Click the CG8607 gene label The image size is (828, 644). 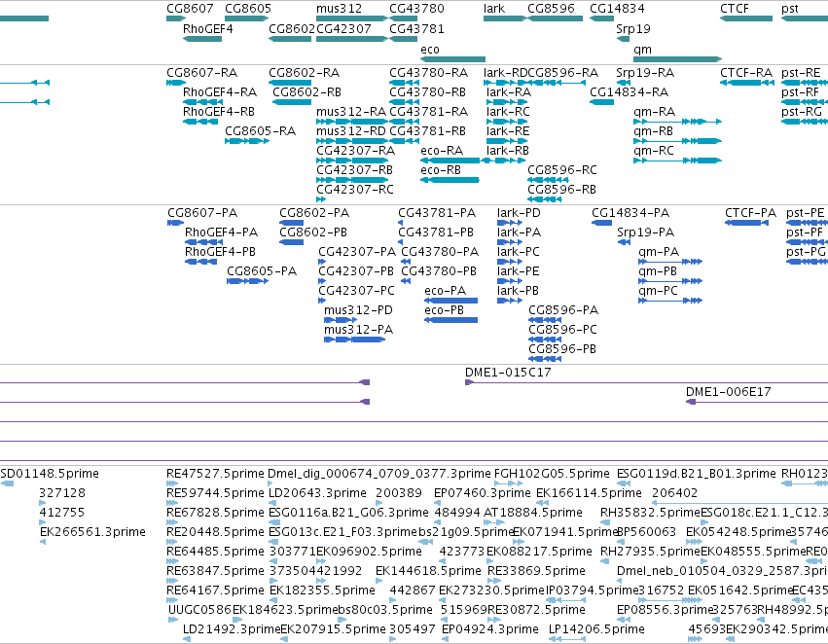pyautogui.click(x=190, y=9)
